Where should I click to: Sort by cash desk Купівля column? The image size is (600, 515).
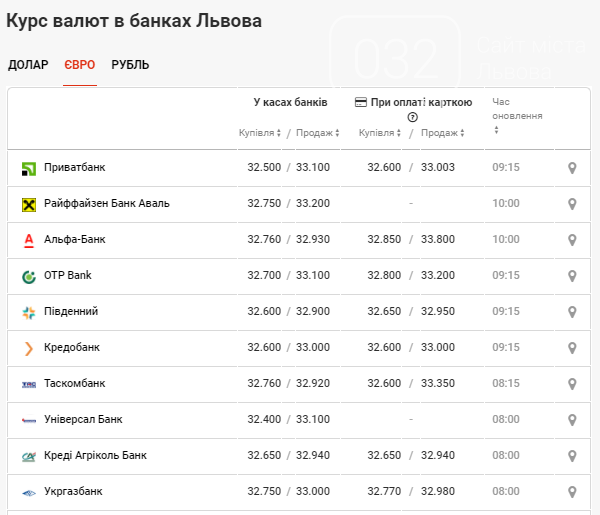[260, 133]
